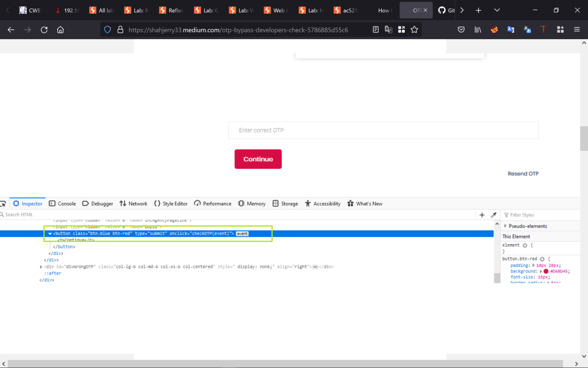Switch to the Reflec tab

[x=171, y=10]
